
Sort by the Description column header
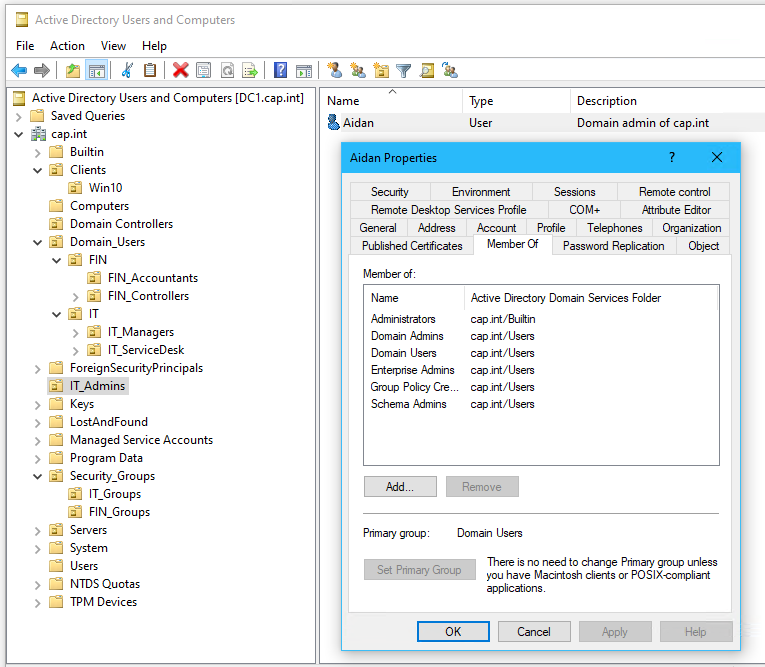point(668,101)
